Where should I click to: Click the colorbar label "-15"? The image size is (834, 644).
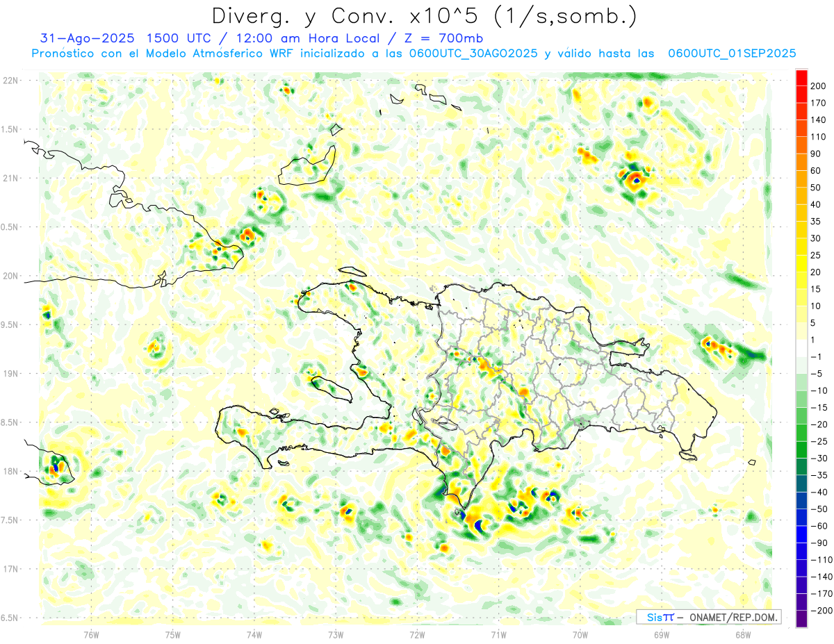pos(820,407)
